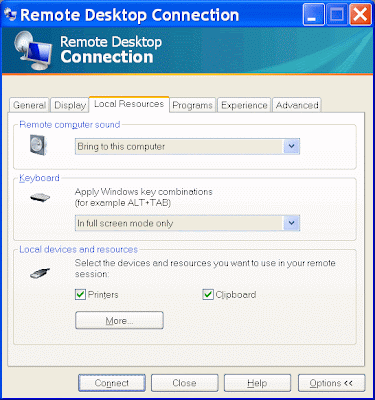Click the speaker icon under Remote computer sound
The width and height of the screenshot is (375, 400).
[38, 145]
